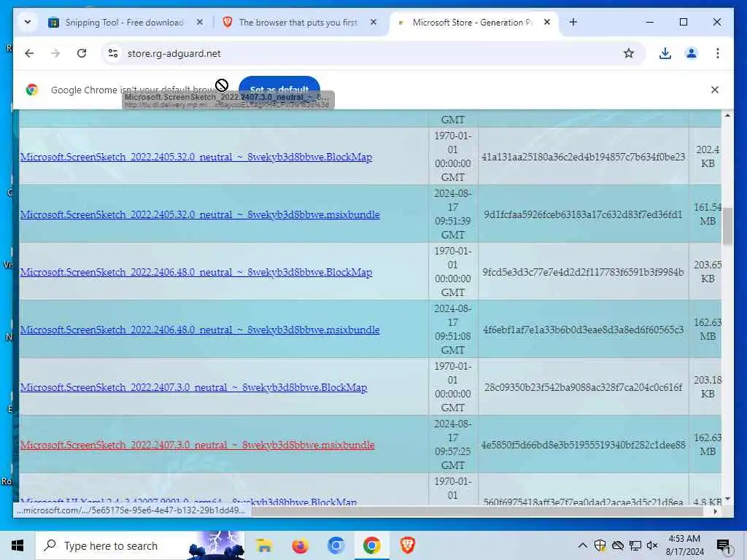747x560 pixels.
Task: Select hash text 4f6ebf1af7e1a33b6b0d3eae8d3a8ed6f60565c3
Action: click(x=583, y=330)
